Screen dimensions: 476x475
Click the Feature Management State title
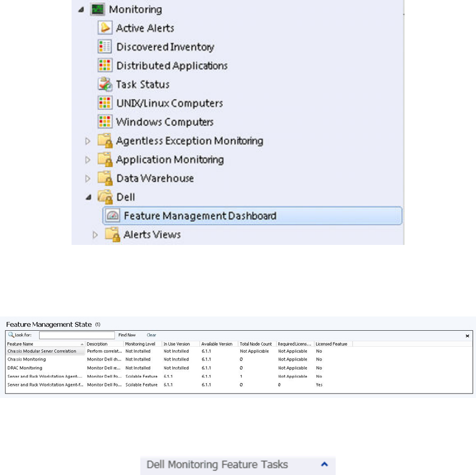click(x=49, y=324)
